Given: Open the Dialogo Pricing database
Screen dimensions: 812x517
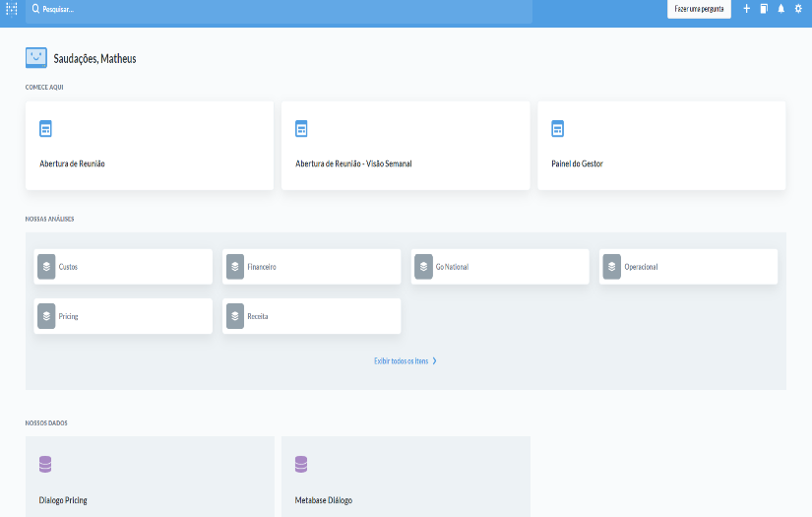Looking at the screenshot, I should coord(151,477).
